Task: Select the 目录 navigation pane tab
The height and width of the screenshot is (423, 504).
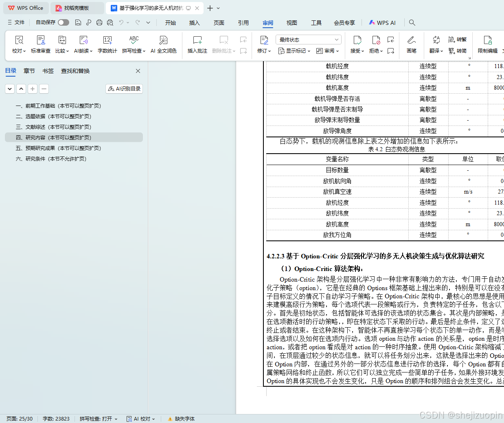Action: coord(11,71)
